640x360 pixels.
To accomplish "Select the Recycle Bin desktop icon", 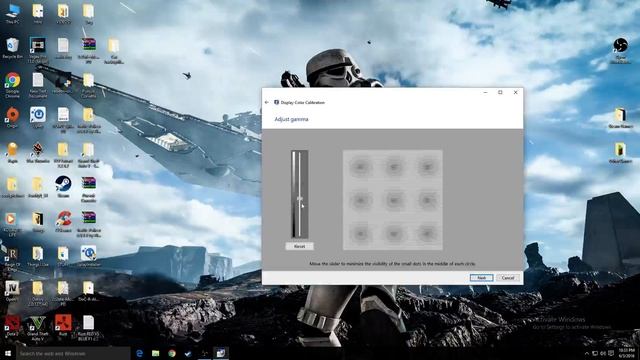I will pos(12,48).
